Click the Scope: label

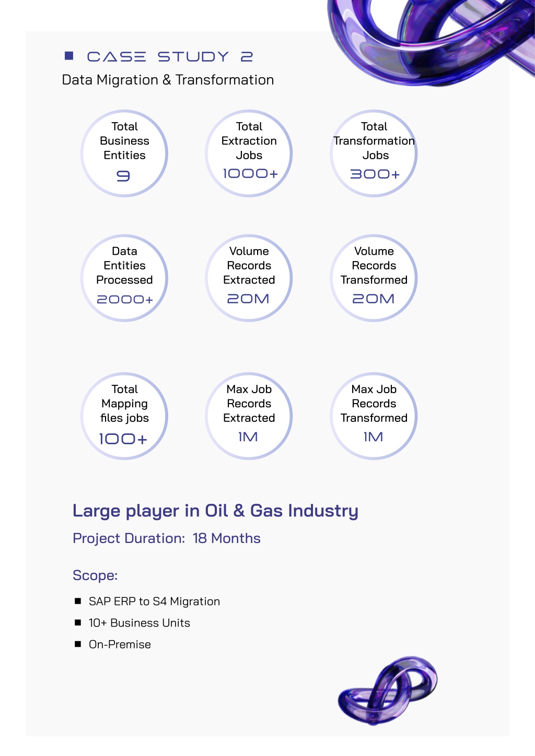tap(95, 575)
